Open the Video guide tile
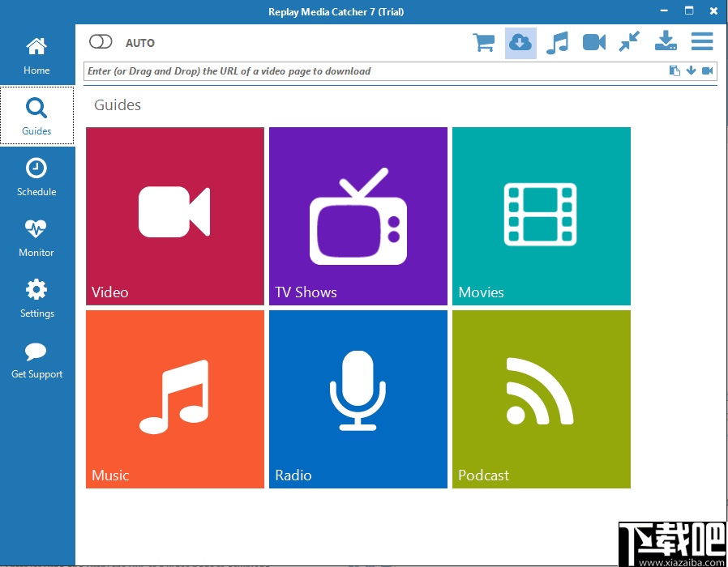 point(175,216)
